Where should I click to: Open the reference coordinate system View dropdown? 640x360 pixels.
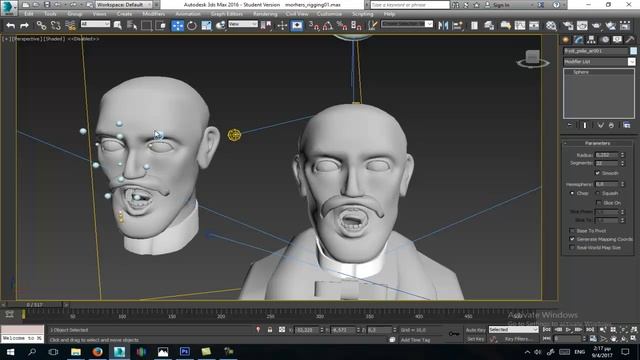[x=243, y=24]
